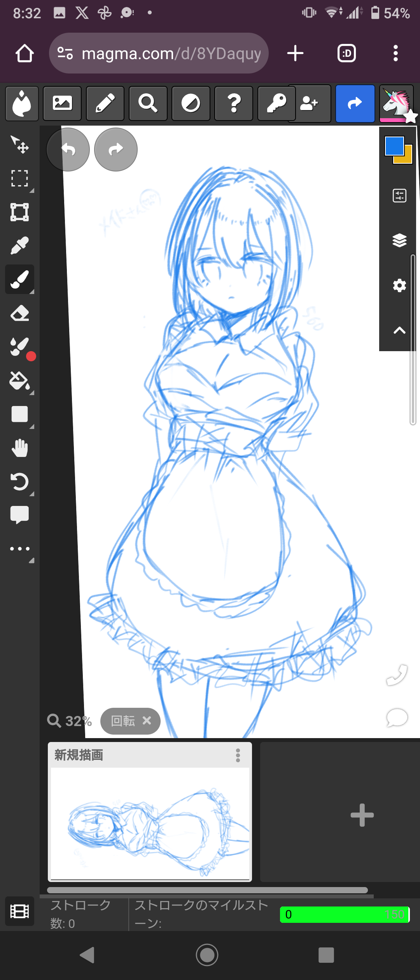420x980 pixels.
Task: Click the blue foreground color swatch
Action: [x=394, y=146]
